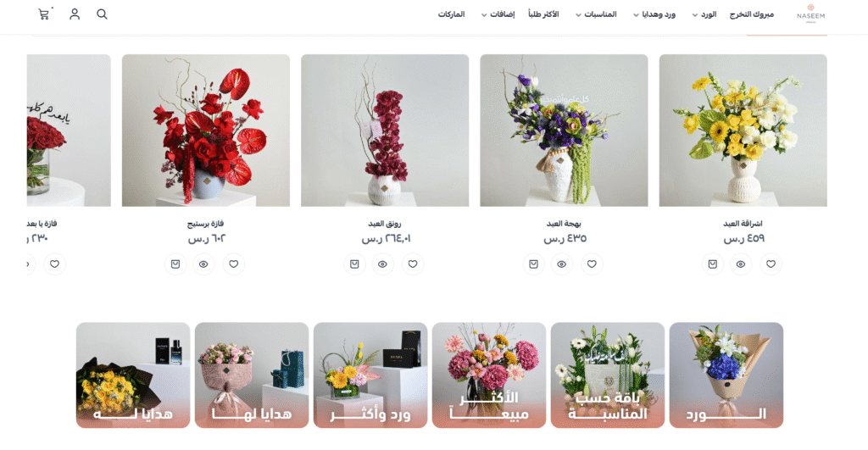Add فازة برستيج to cart
The height and width of the screenshot is (450, 868).
point(175,264)
